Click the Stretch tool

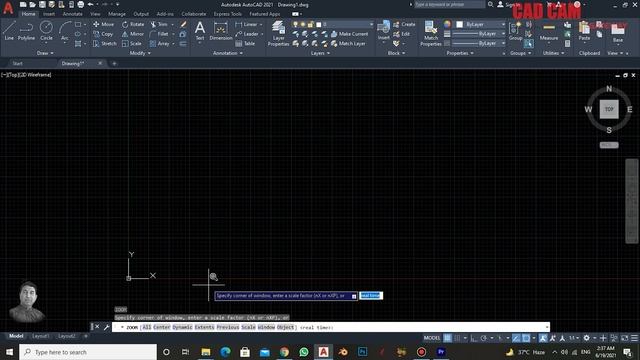click(x=104, y=43)
